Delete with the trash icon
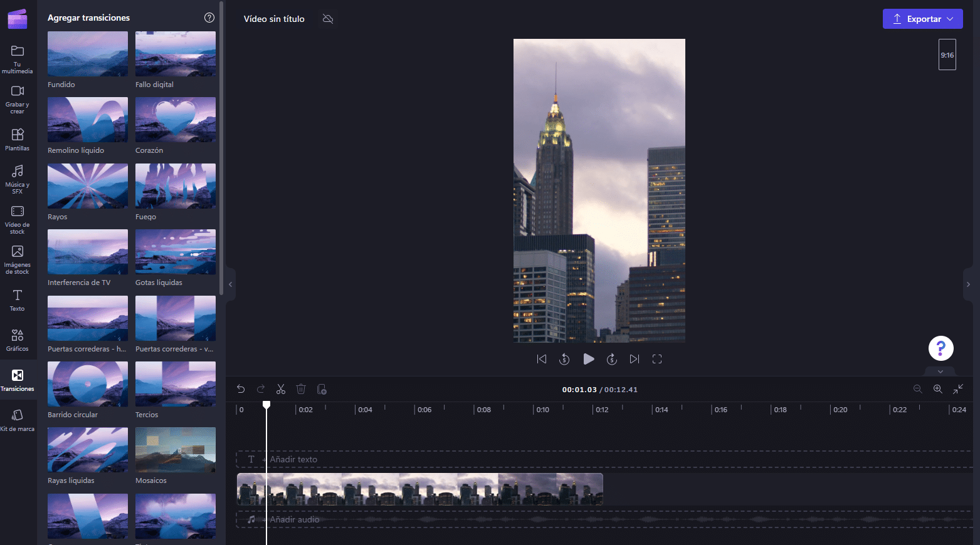Image resolution: width=980 pixels, height=545 pixels. pyautogui.click(x=301, y=389)
